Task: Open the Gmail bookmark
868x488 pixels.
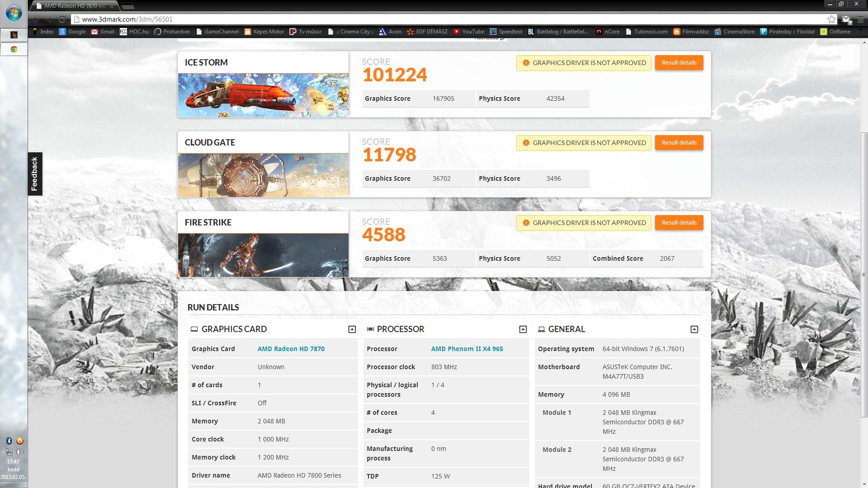Action: tap(103, 32)
